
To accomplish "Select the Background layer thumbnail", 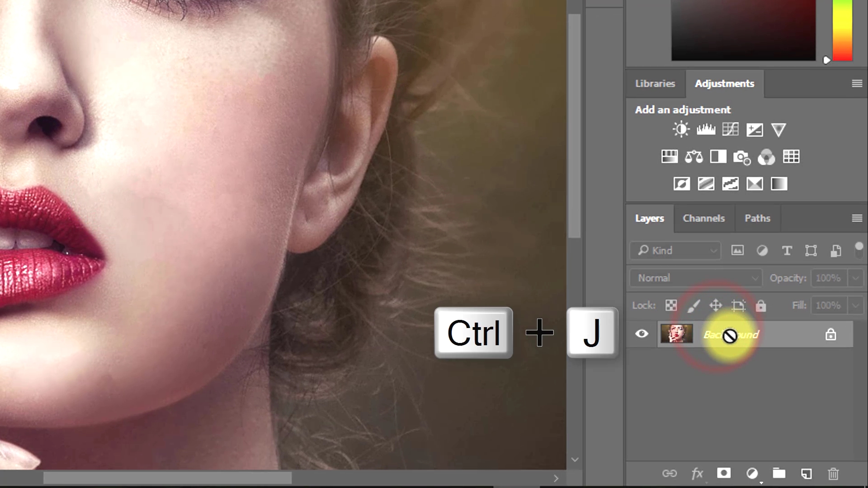I will pos(676,334).
